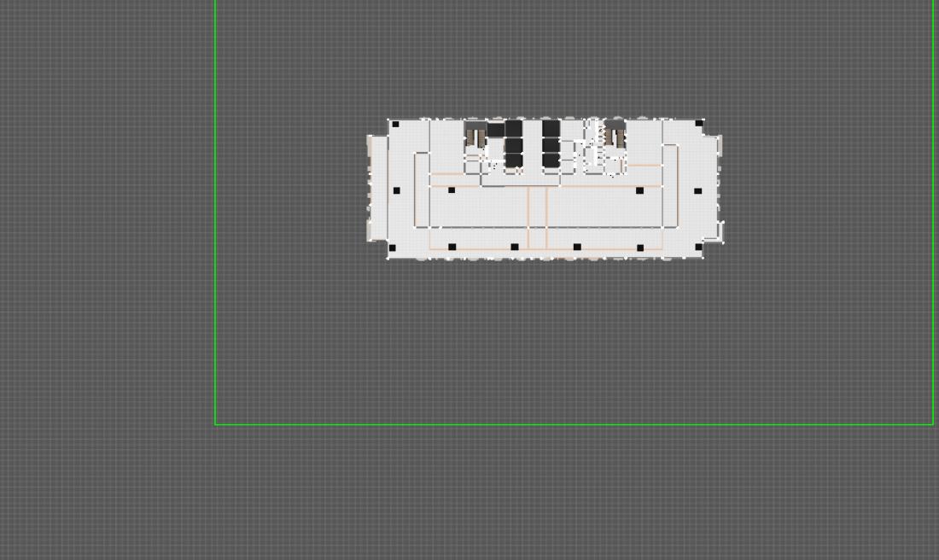Select the bottom-left corner structural column
Screen dimensions: 939x560
tap(393, 248)
